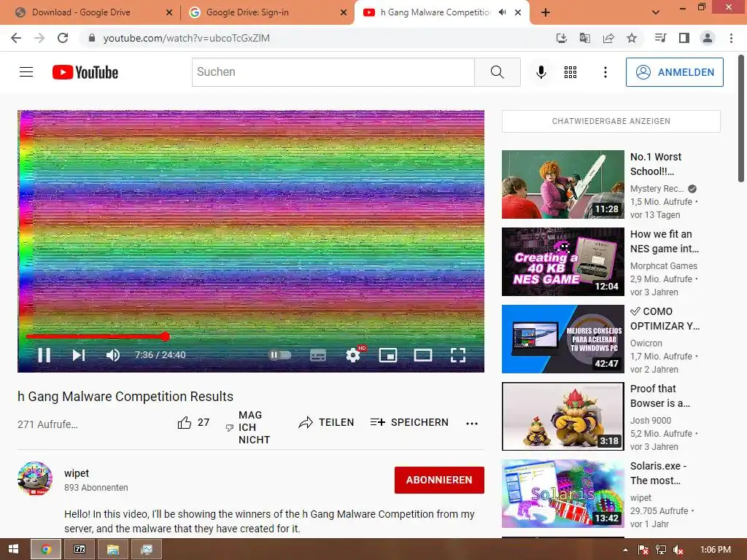Viewport: 747px width, 560px height.
Task: Click the address bar URL
Action: click(x=186, y=38)
